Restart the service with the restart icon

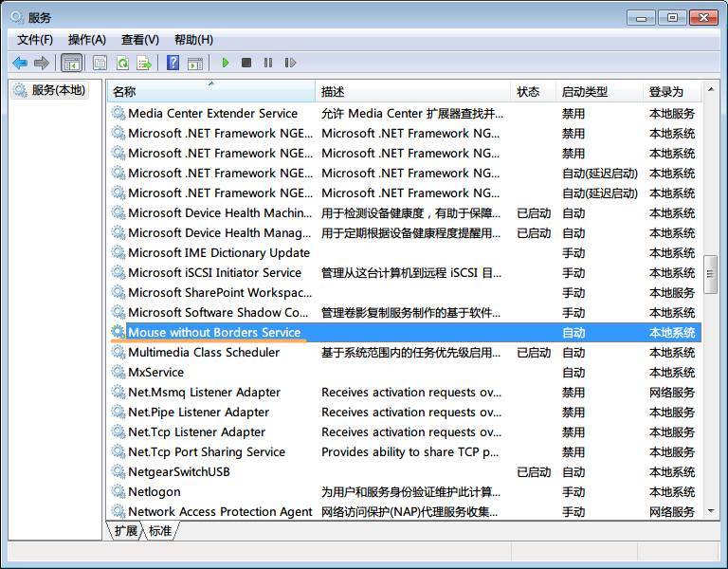(x=290, y=63)
